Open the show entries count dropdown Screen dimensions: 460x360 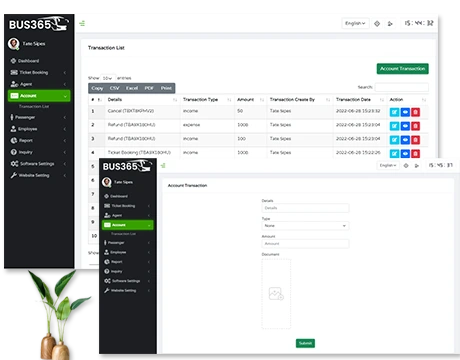pyautogui.click(x=108, y=78)
